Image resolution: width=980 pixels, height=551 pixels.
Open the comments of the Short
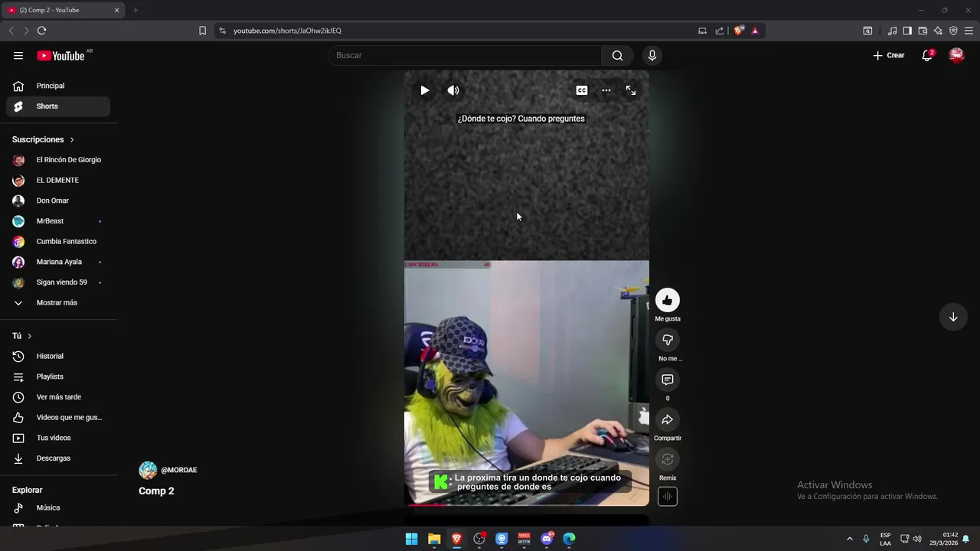(668, 380)
